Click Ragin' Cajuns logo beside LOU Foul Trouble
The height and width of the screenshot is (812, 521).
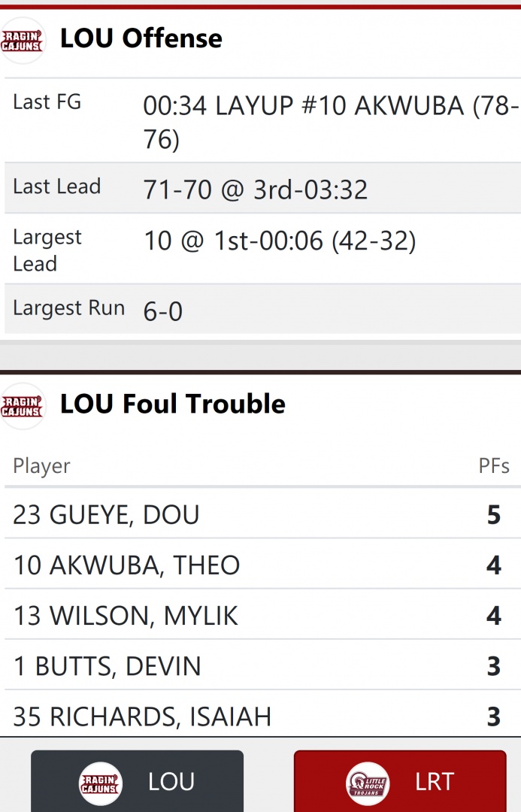pos(23,406)
